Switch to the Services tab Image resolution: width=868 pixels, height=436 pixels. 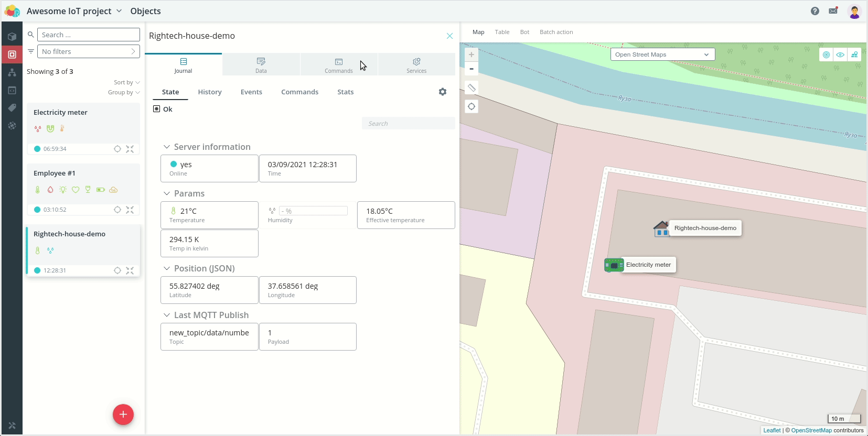416,65
